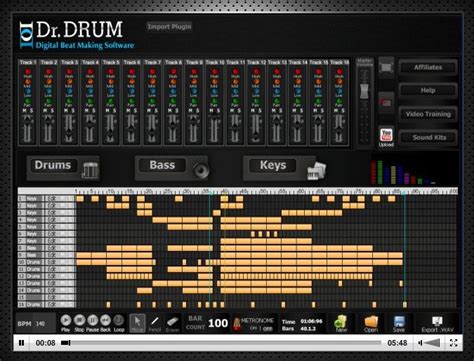Solo Track 4 with its S button
The width and height of the screenshot is (474, 361).
pyautogui.click(x=94, y=111)
